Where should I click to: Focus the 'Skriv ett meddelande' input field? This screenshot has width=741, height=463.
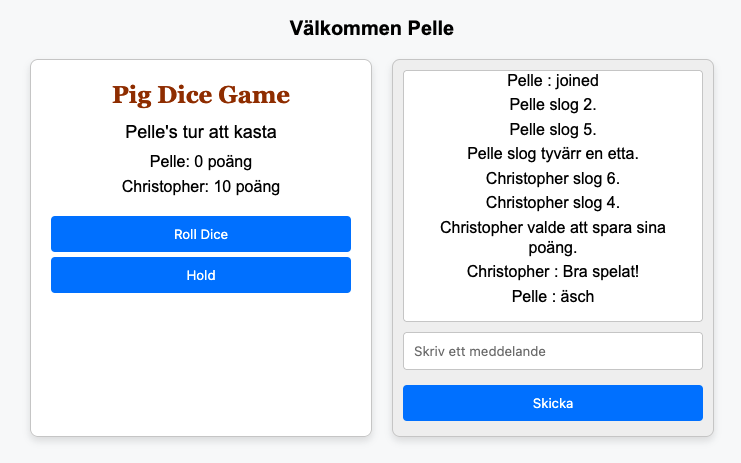coord(552,351)
